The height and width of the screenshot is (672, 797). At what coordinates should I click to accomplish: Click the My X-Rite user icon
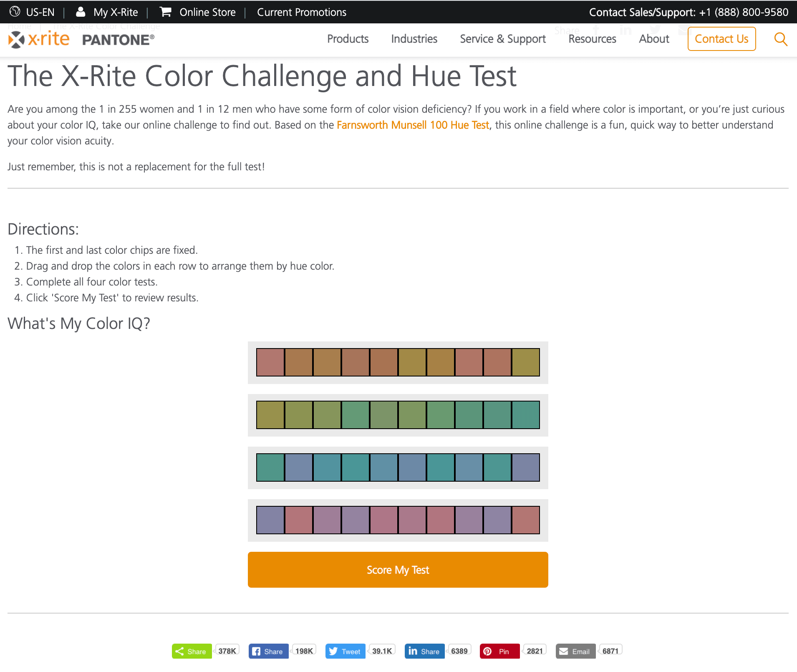[81, 12]
